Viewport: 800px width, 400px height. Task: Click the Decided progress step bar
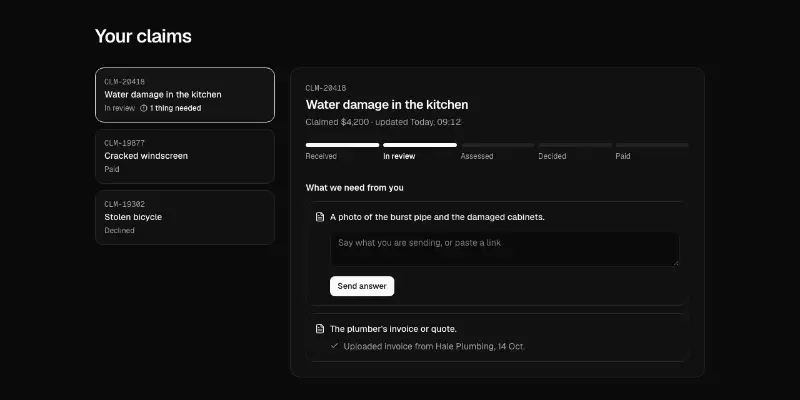[x=575, y=145]
